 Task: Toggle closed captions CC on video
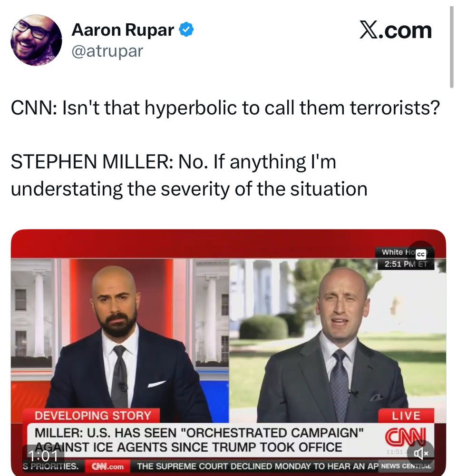420,254
